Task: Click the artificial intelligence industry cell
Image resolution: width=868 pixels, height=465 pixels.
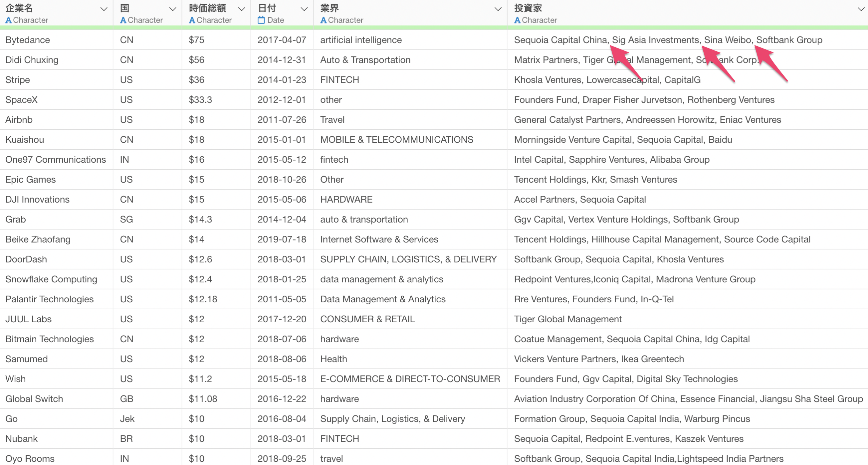Action: click(410, 40)
